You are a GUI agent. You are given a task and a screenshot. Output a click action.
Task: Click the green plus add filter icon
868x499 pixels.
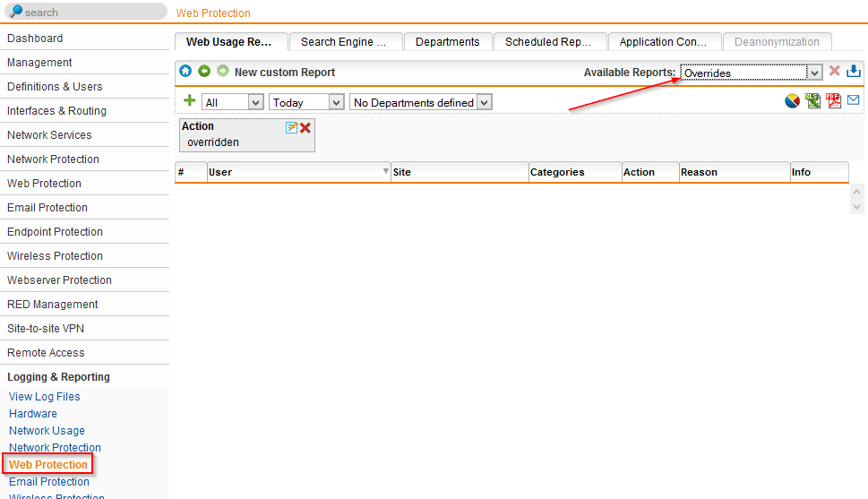coord(189,101)
